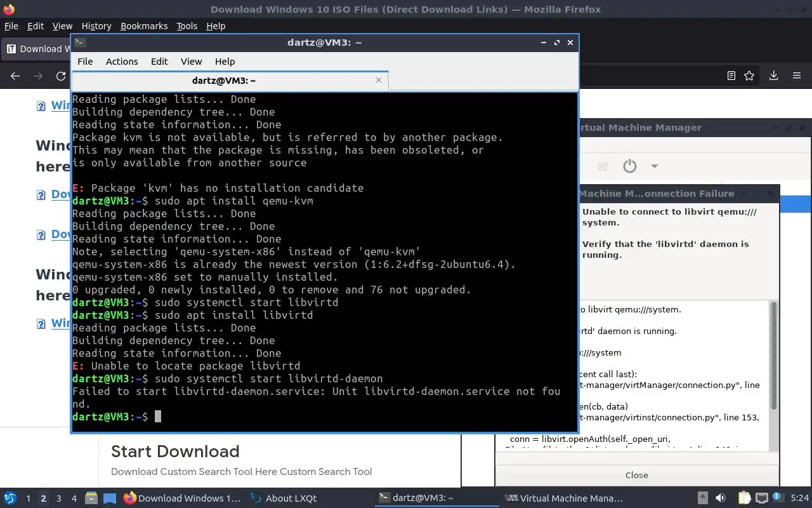Switch to the Firefox task on the panel
Screen dimensions: 812x508
pyautogui.click(x=182, y=498)
